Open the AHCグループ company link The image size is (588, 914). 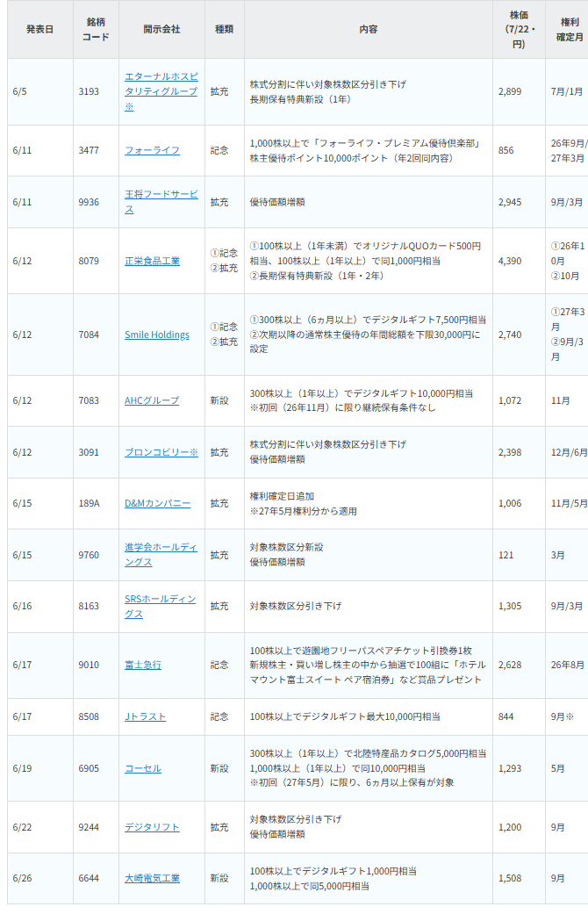point(152,400)
